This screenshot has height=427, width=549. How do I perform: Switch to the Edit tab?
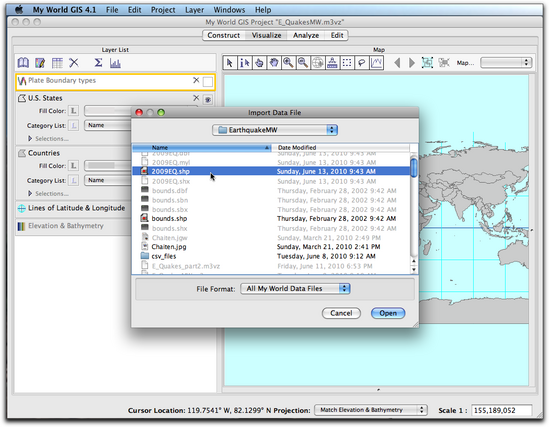pos(337,35)
